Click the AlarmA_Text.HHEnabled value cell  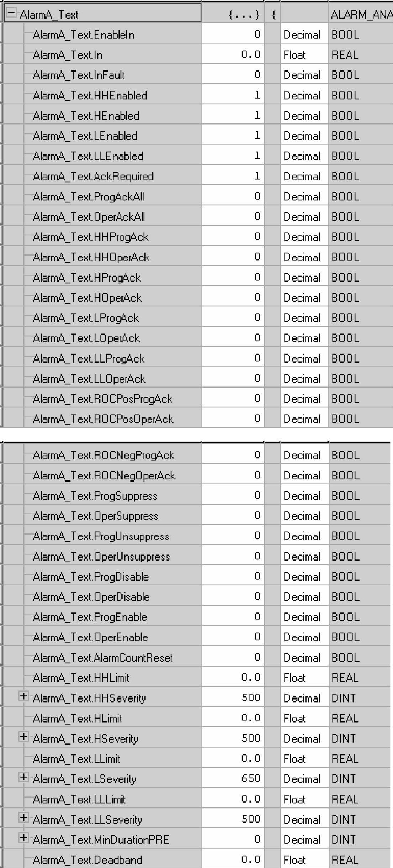(x=233, y=95)
